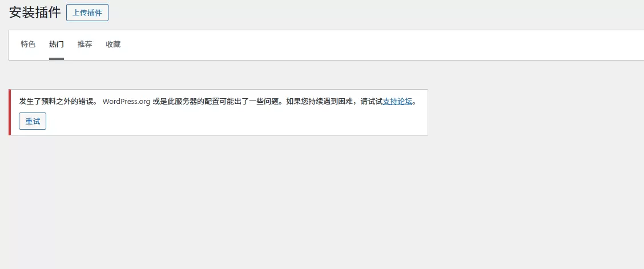Switch to the 特色 tab
Screen dimensions: 644x269
[x=28, y=45]
